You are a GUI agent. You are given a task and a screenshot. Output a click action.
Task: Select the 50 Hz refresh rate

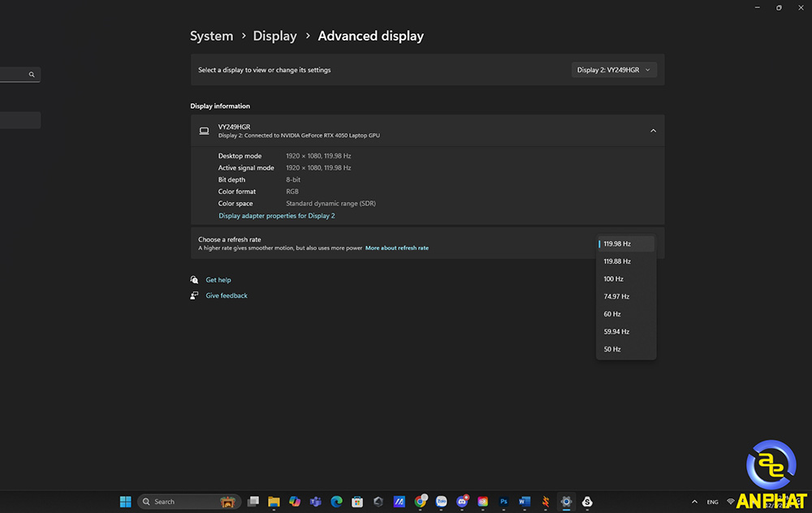625,349
